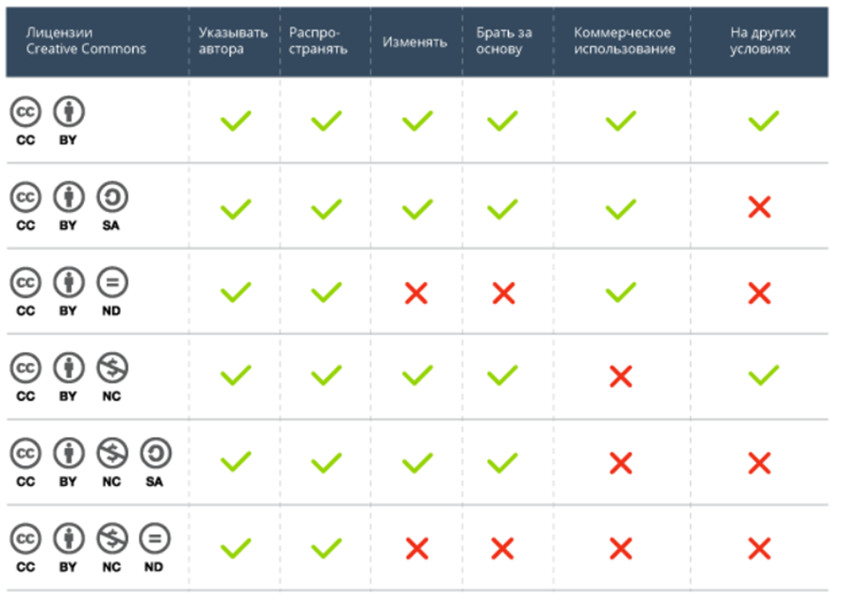Click the CC icon in the CC BY-only row
843x616 pixels.
(x=25, y=112)
